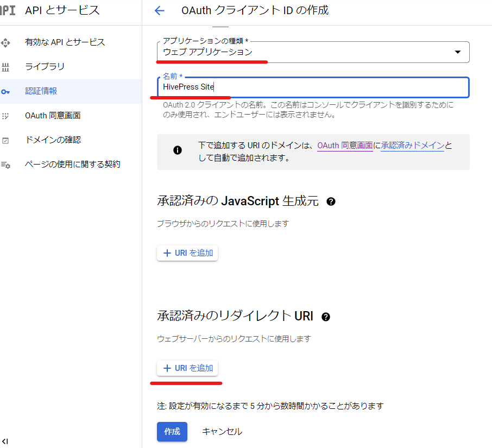Click the OAuth 2.0 クライアントの名前 helper text
Viewport: 492px width, 448px height.
[308, 110]
